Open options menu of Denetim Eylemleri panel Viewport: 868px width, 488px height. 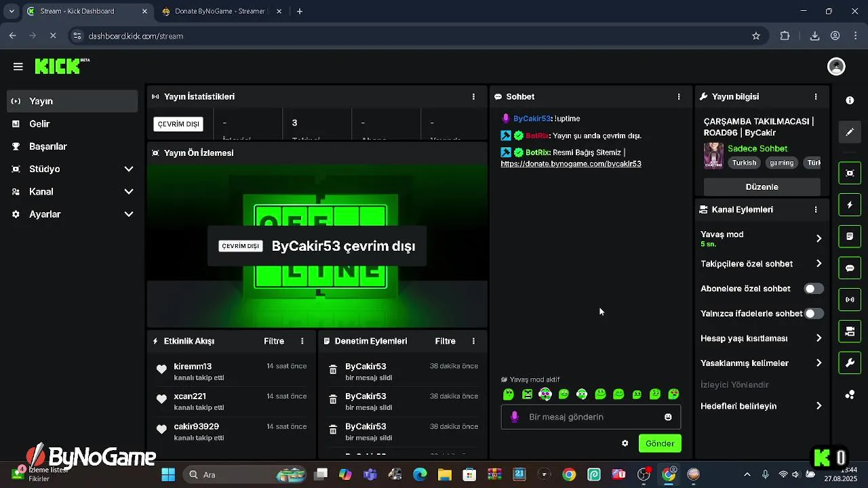pos(473,341)
